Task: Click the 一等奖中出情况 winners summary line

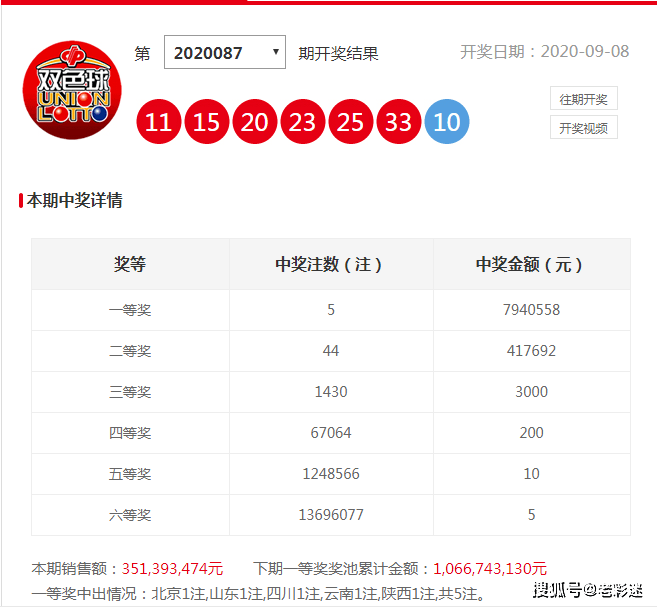Action: point(259,594)
